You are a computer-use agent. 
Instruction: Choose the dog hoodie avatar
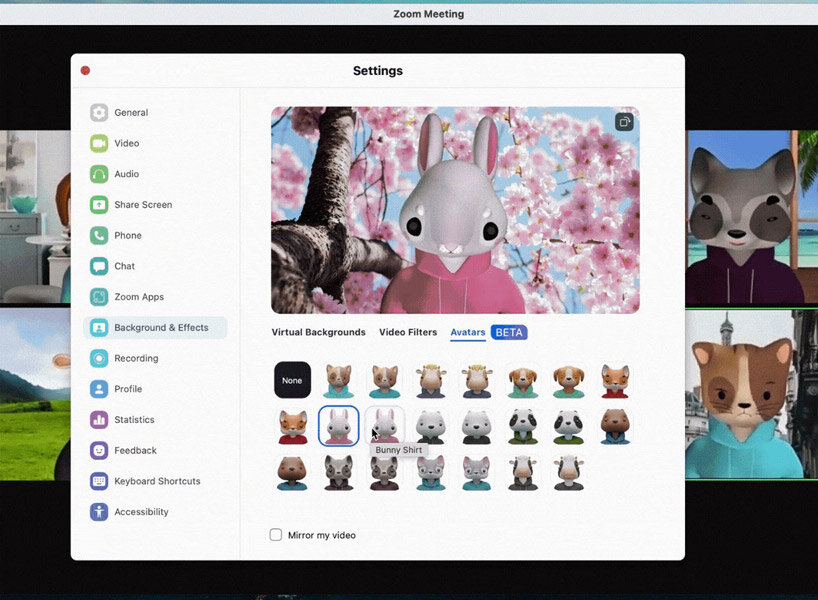tap(523, 381)
